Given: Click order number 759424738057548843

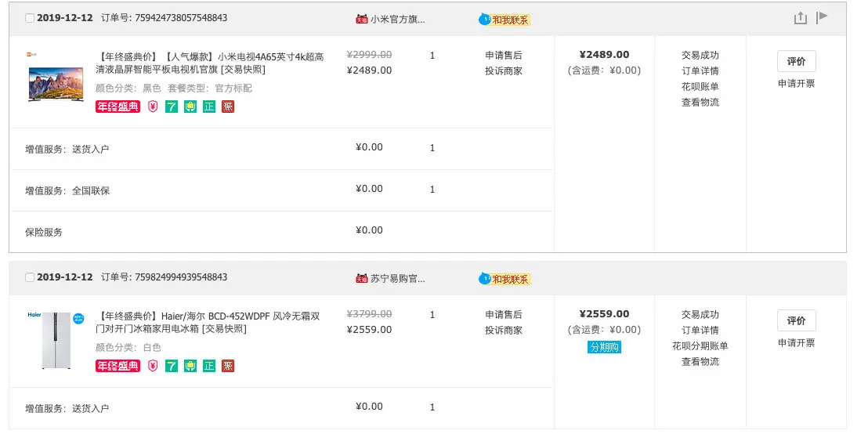Looking at the screenshot, I should pyautogui.click(x=181, y=18).
